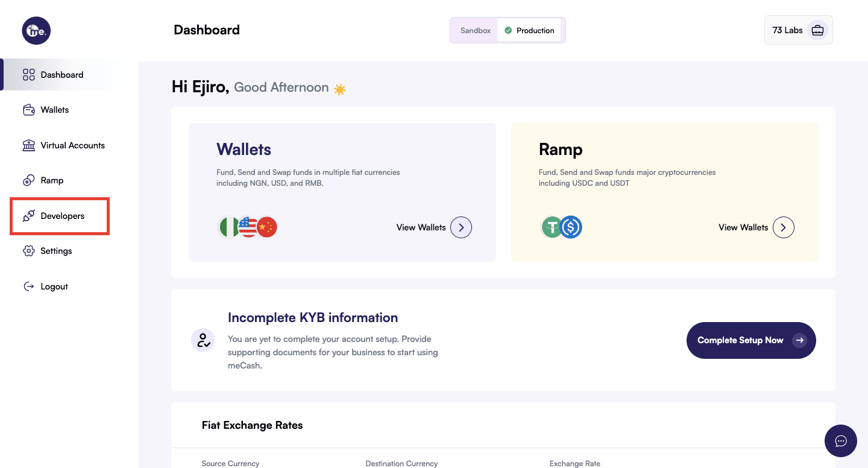Click View Wallets link in Wallets card

coord(421,227)
